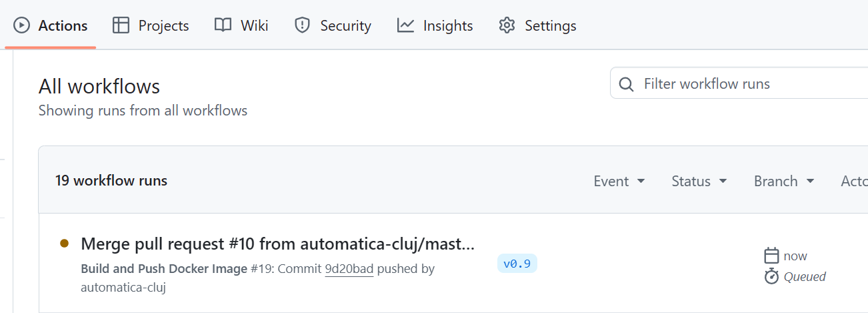This screenshot has width=868, height=313.
Task: Click the queued status dot icon
Action: [x=64, y=244]
